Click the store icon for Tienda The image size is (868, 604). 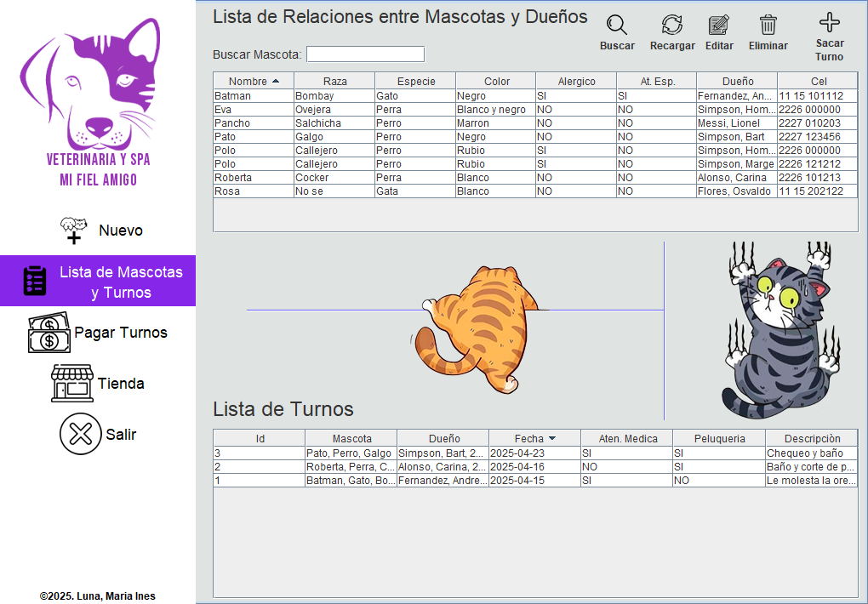point(72,383)
